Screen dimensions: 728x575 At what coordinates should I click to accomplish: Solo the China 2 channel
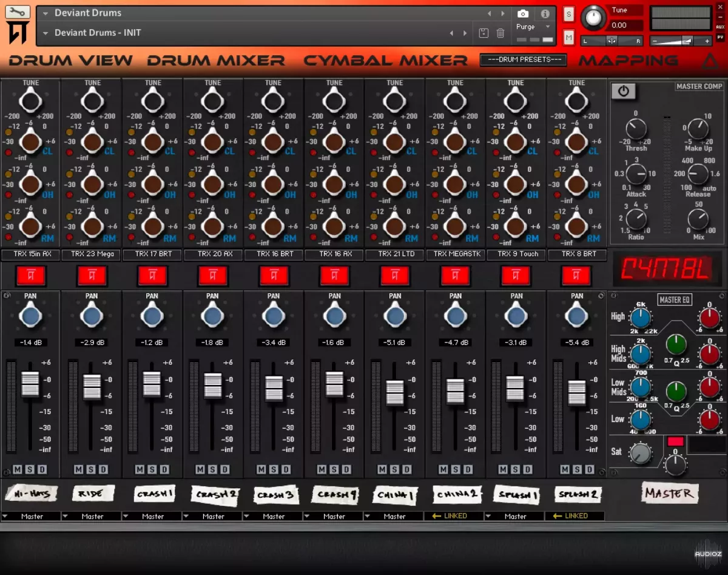[455, 469]
